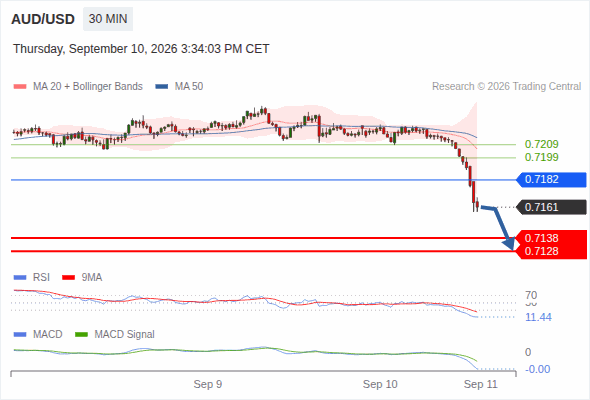Click the MA 20 + Bollinger Bands swatch
Viewport: 590px width, 400px height.
(x=20, y=87)
